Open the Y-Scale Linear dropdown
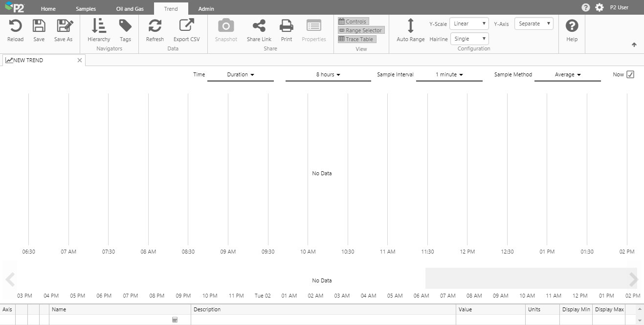 (469, 23)
